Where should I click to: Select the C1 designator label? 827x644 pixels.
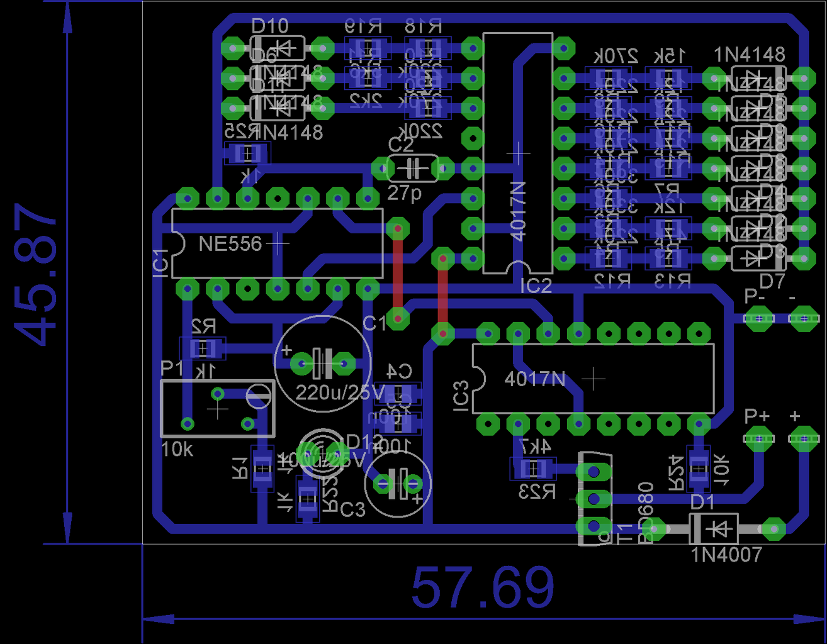coord(374,323)
